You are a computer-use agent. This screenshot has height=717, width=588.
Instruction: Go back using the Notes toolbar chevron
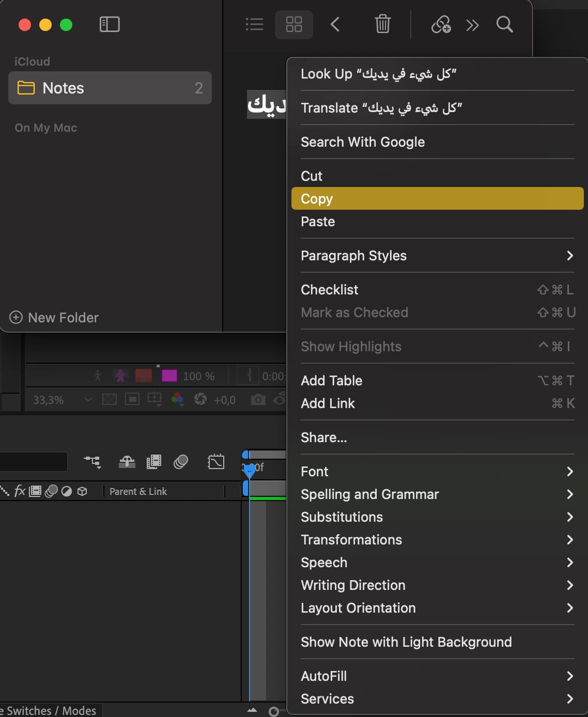click(x=335, y=24)
